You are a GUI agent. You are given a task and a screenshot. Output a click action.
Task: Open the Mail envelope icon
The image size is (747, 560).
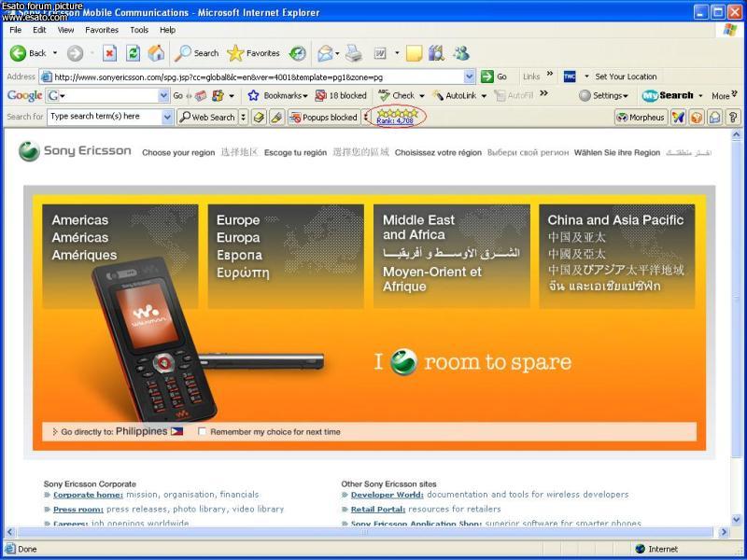click(325, 53)
